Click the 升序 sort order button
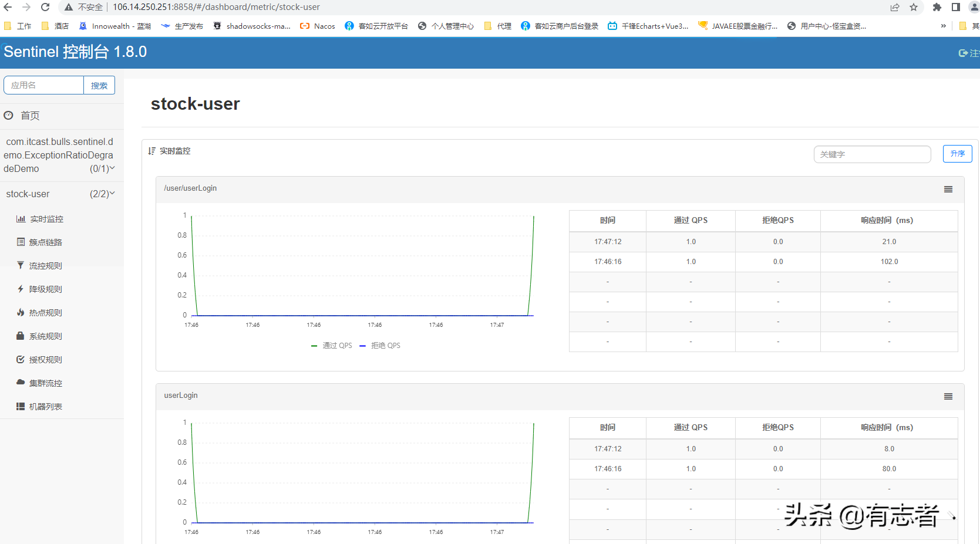Screen dimensions: 980x544 pos(957,154)
